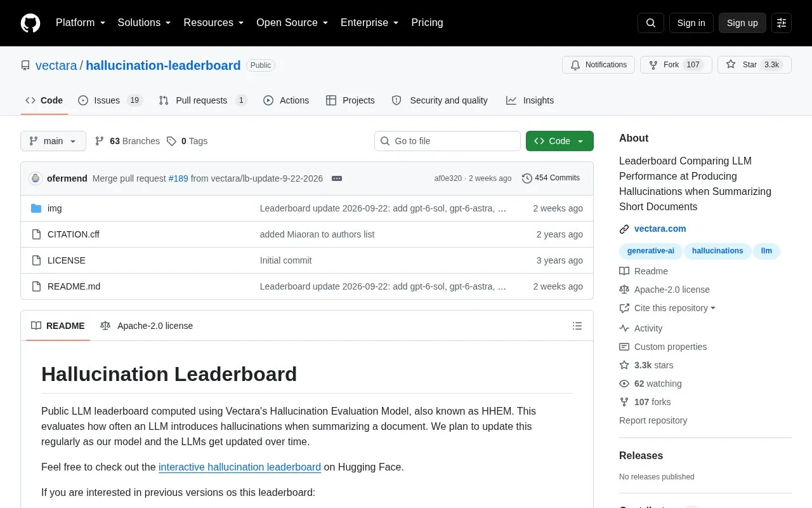
Task: View the 63 Branches
Action: click(x=127, y=141)
